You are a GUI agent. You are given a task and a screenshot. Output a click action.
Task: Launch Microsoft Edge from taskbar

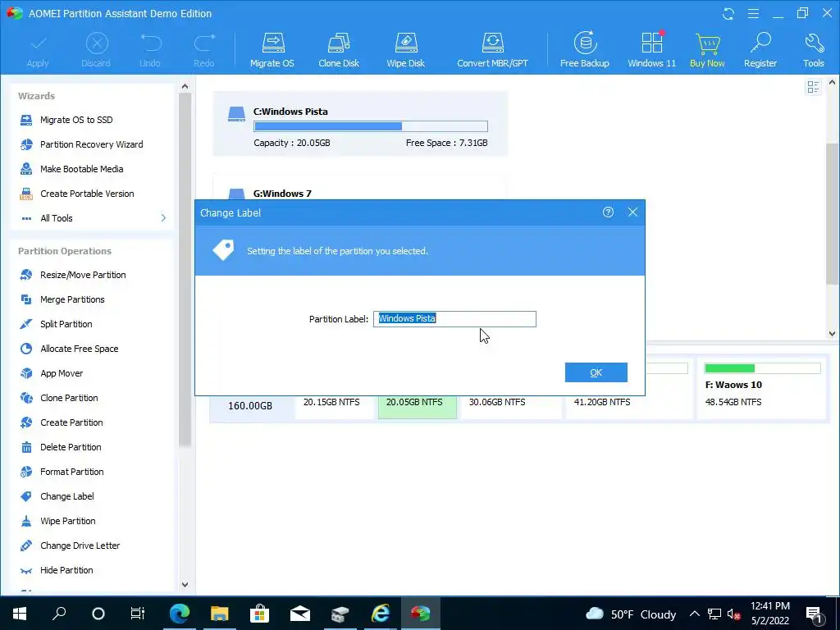pyautogui.click(x=180, y=614)
